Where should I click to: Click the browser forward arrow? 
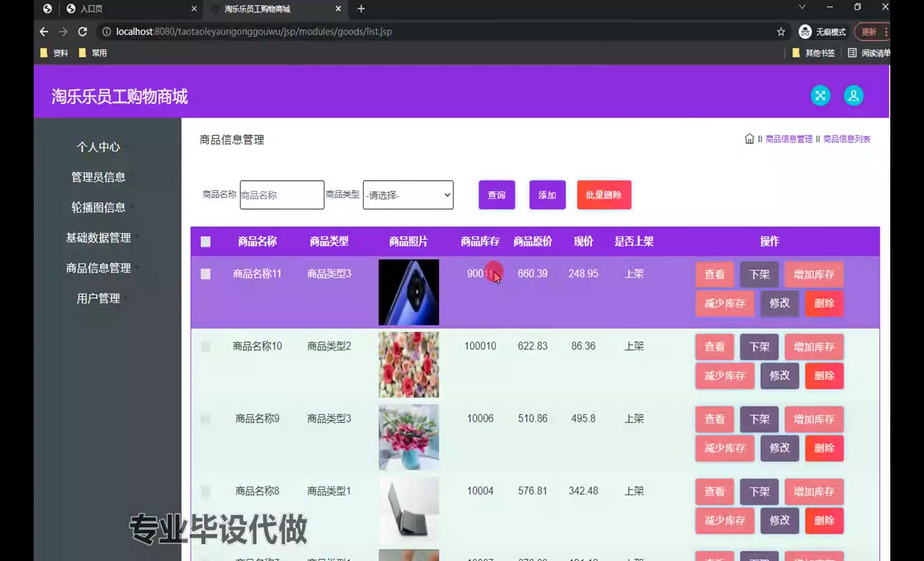click(63, 32)
